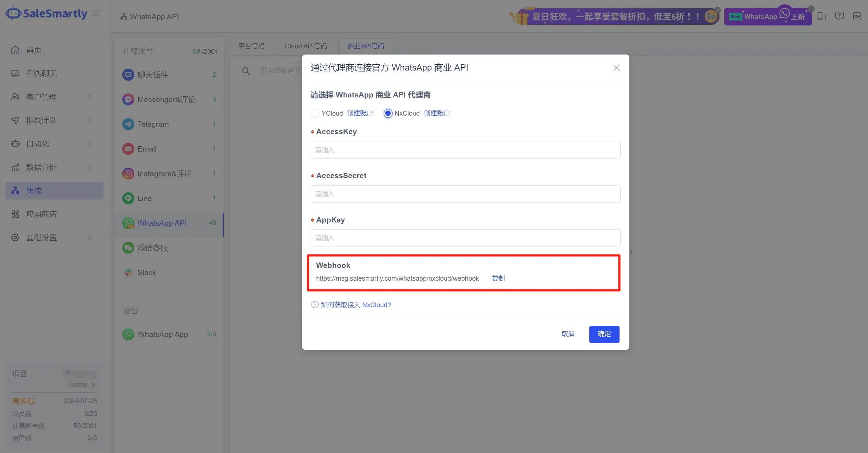The width and height of the screenshot is (868, 453).
Task: Switch to the Cloud API号码 tab
Action: (305, 46)
